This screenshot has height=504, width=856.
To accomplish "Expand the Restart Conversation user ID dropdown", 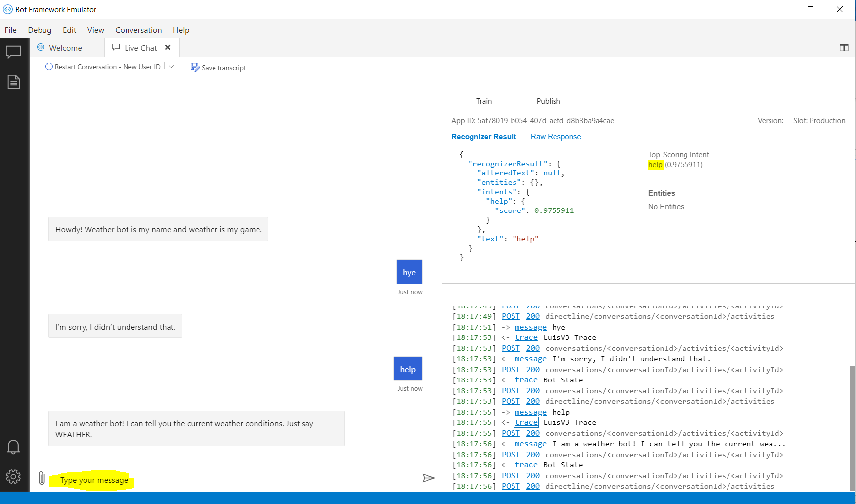I will tap(171, 66).
